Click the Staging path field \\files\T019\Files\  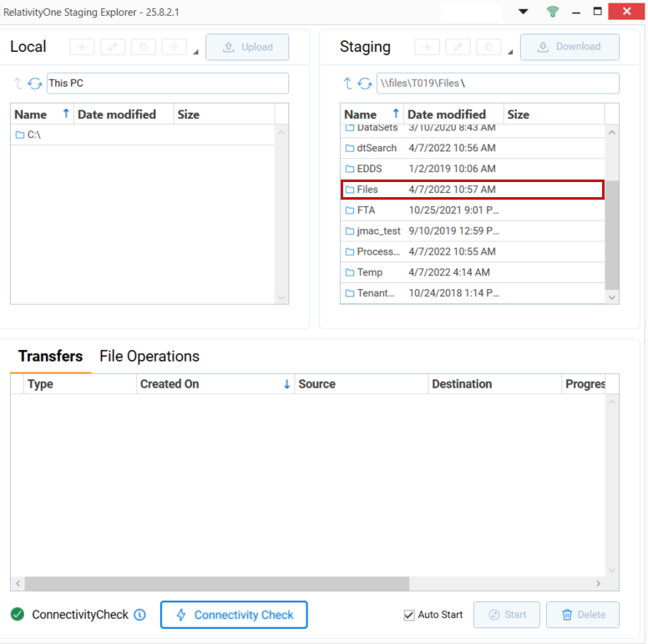pyautogui.click(x=498, y=84)
